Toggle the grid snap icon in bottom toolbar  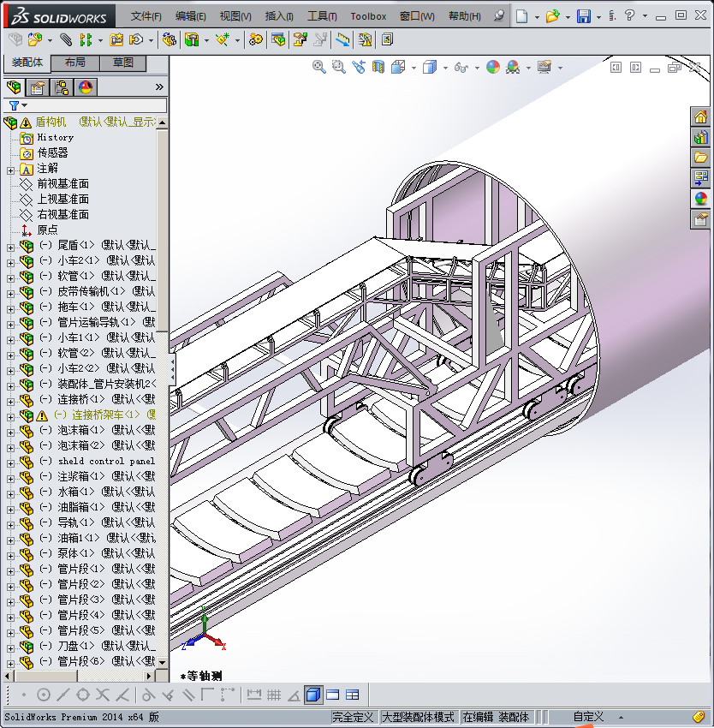(274, 695)
